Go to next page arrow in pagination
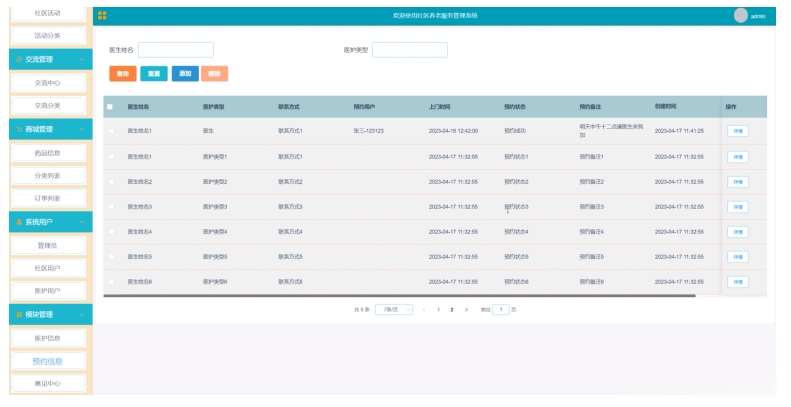 (466, 310)
